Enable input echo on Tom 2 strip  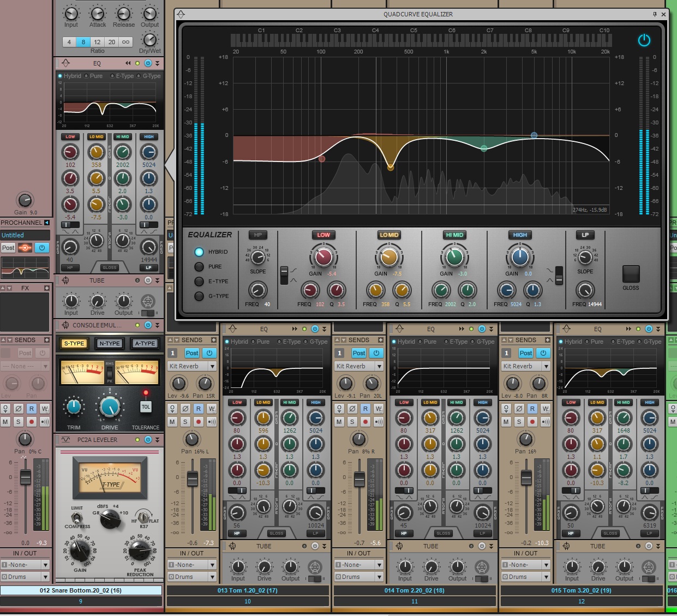pos(378,422)
